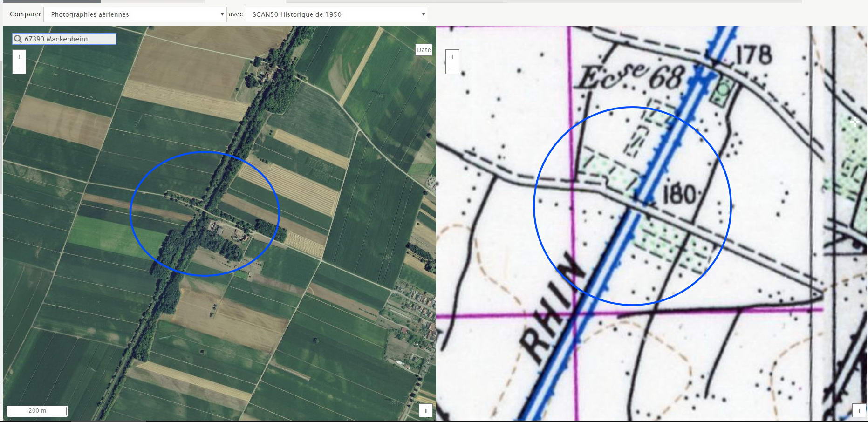Expand the SCAN50 Historique de 1950 dropdown

336,14
